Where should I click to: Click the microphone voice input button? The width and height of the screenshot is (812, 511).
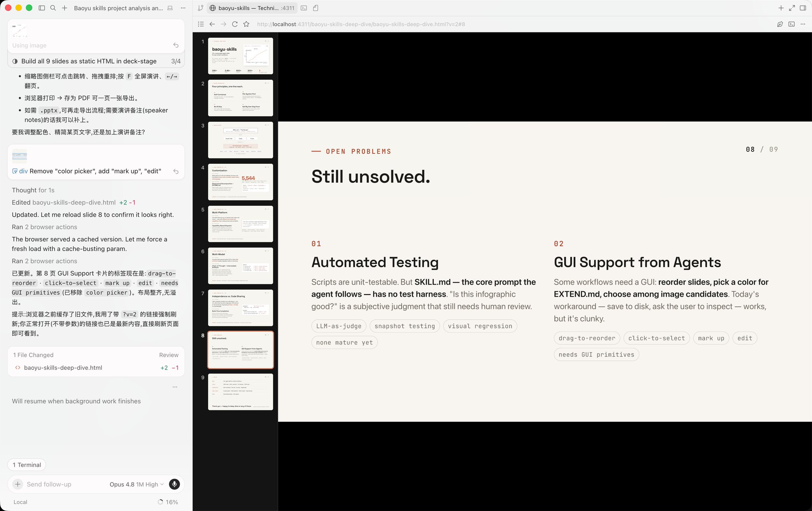[x=174, y=484]
